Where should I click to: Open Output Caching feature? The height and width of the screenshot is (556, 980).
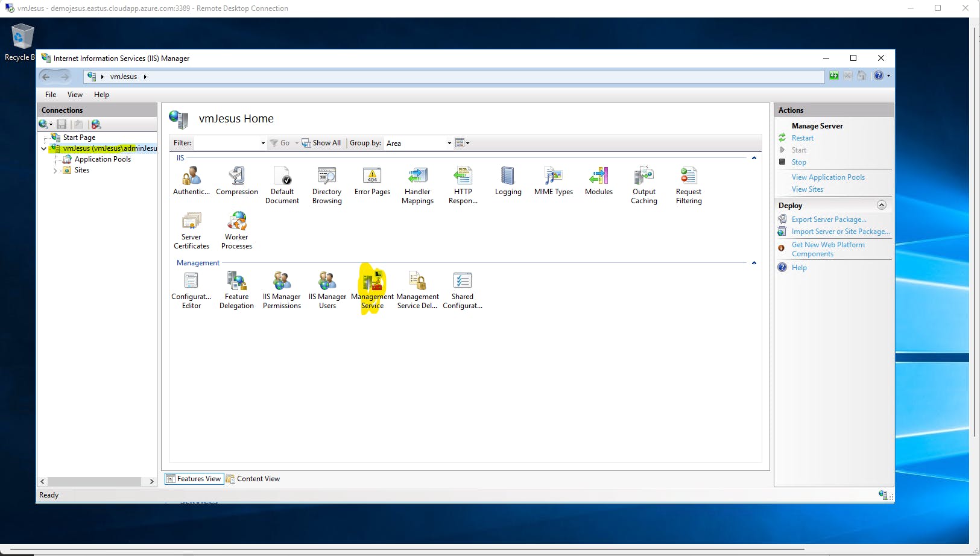click(644, 185)
